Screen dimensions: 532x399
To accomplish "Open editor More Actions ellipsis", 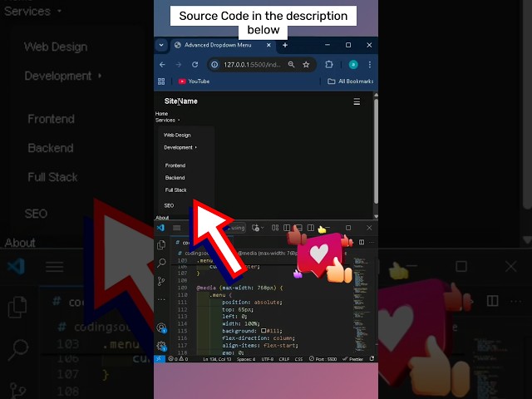I will [x=372, y=242].
